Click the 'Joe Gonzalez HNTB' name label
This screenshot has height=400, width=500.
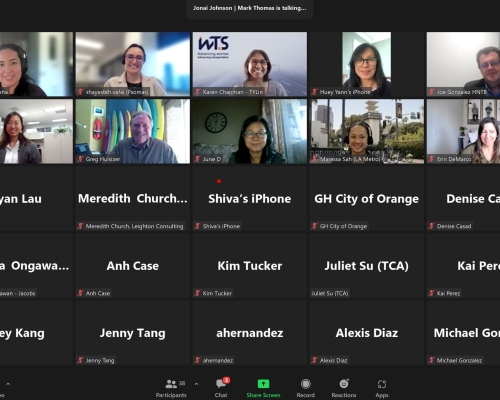462,92
